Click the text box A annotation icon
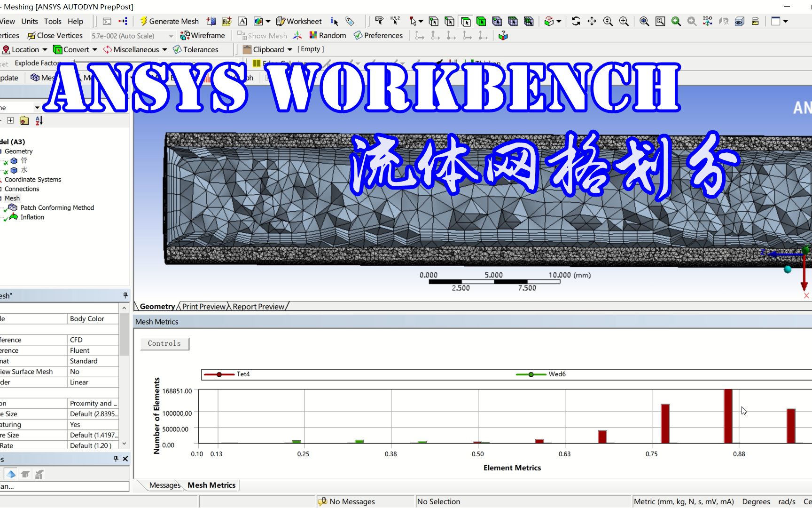 pos(242,21)
